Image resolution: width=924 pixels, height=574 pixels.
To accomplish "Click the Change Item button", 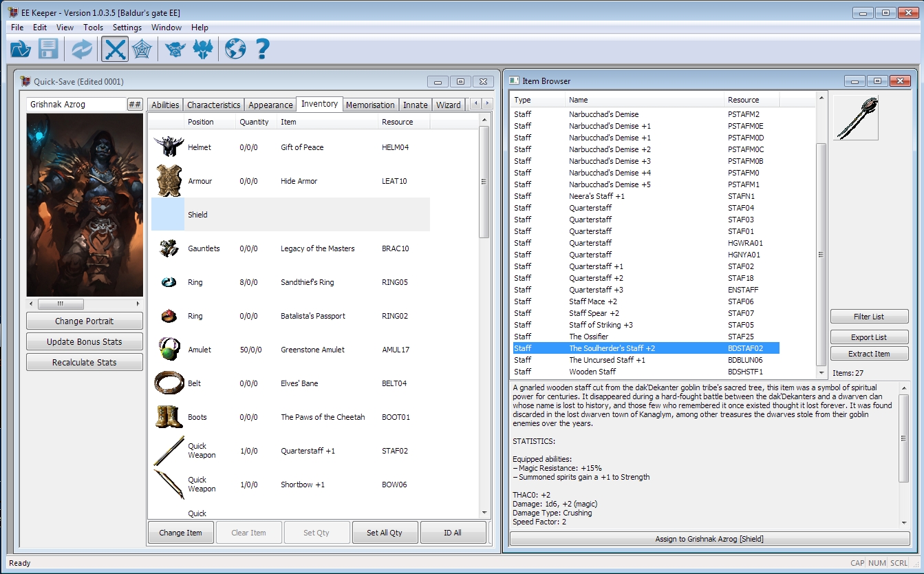I will click(x=181, y=533).
